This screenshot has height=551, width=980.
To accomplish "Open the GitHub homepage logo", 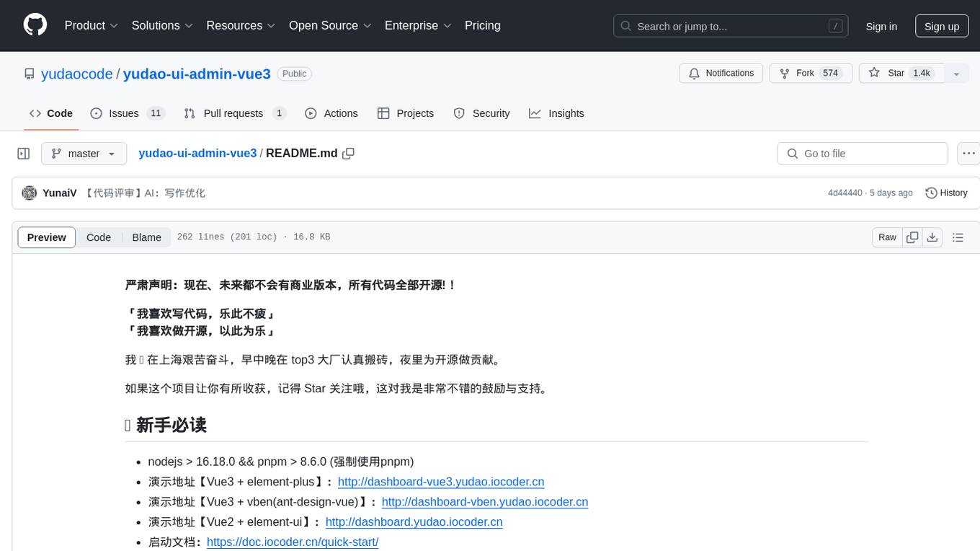I will [35, 25].
